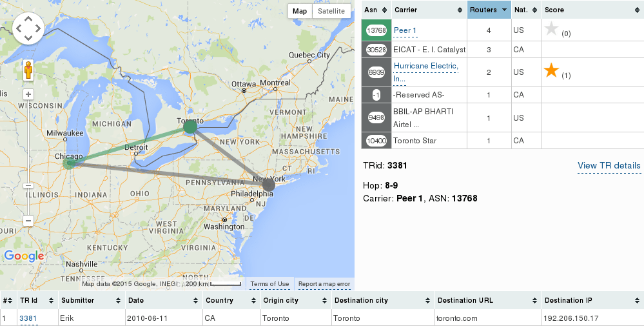Sort carrier table by Carrier

point(429,10)
